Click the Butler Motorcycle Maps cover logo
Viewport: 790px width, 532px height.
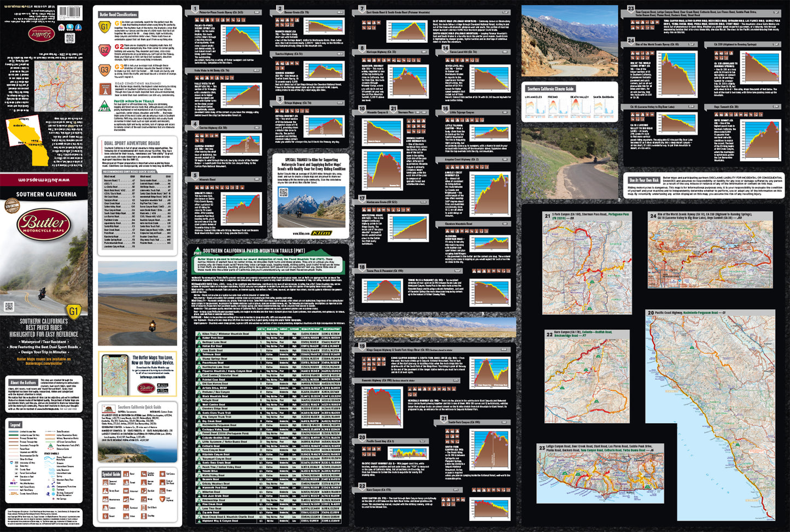(x=43, y=224)
